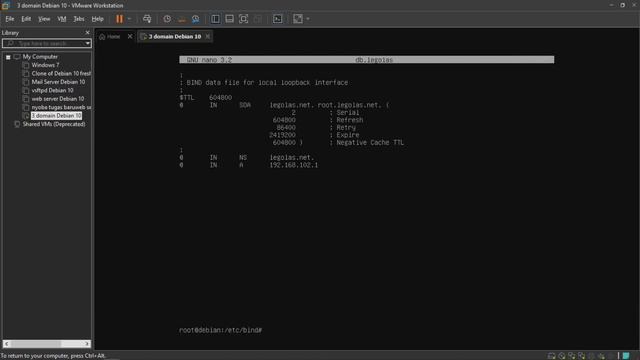Image resolution: width=640 pixels, height=360 pixels.
Task: Open the Edit menu
Action: coord(26,19)
